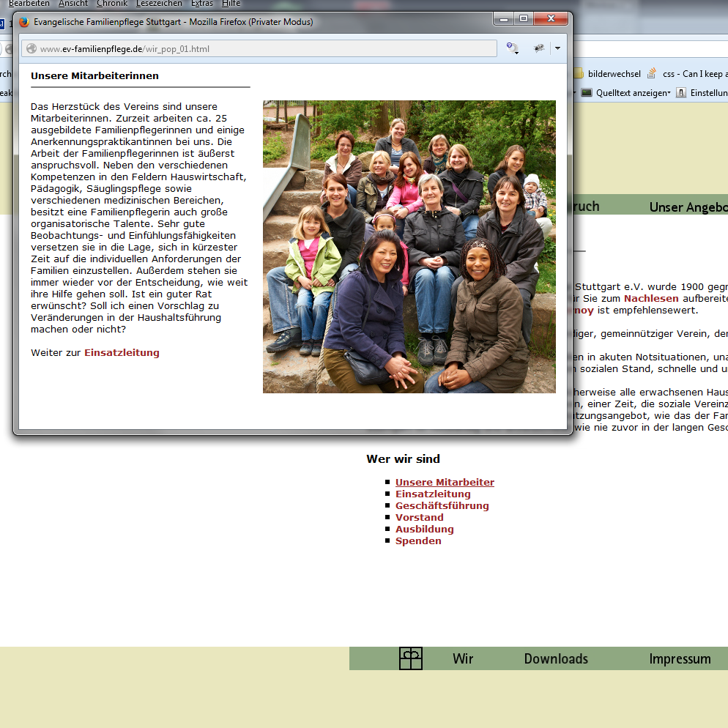Image resolution: width=728 pixels, height=728 pixels.
Task: Open the Chronik menu
Action: (x=111, y=4)
